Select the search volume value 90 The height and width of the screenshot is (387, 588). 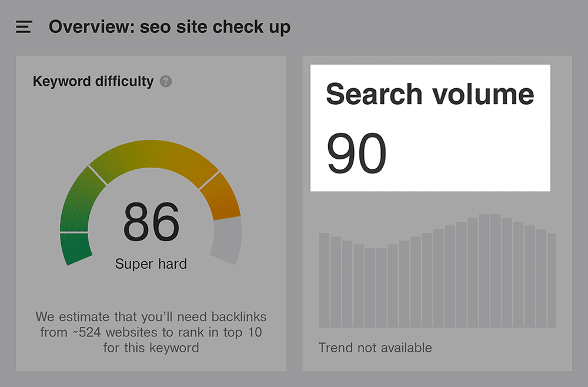tap(356, 153)
